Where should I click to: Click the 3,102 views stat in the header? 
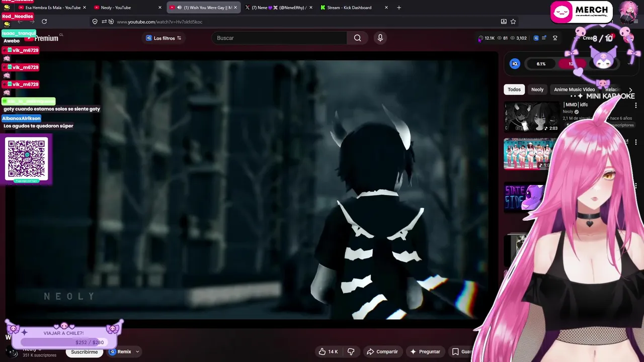click(518, 38)
